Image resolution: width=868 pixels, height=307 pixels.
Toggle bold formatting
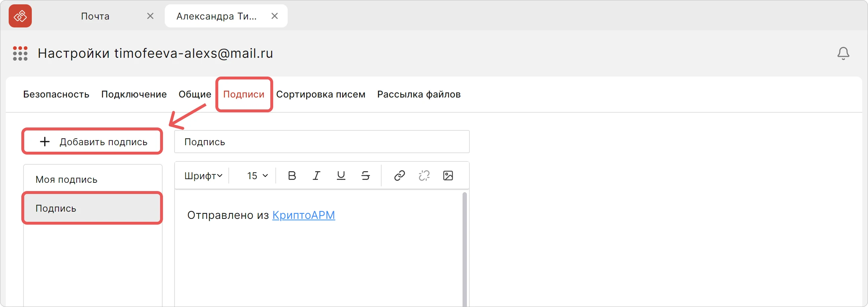292,176
